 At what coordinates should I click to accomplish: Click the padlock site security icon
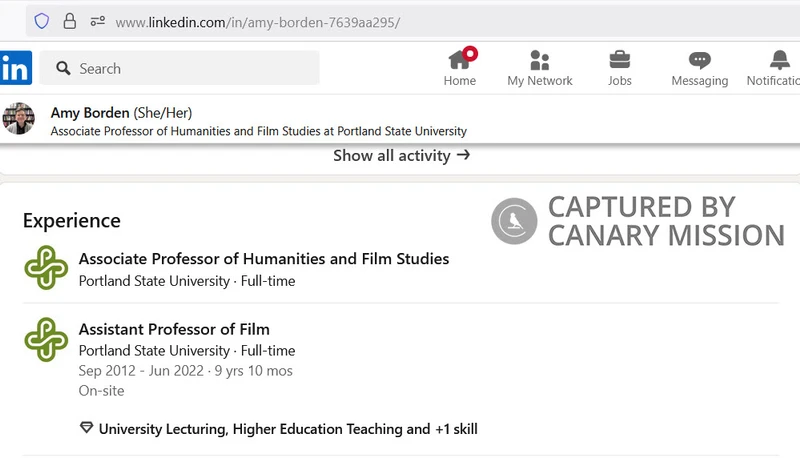point(69,21)
